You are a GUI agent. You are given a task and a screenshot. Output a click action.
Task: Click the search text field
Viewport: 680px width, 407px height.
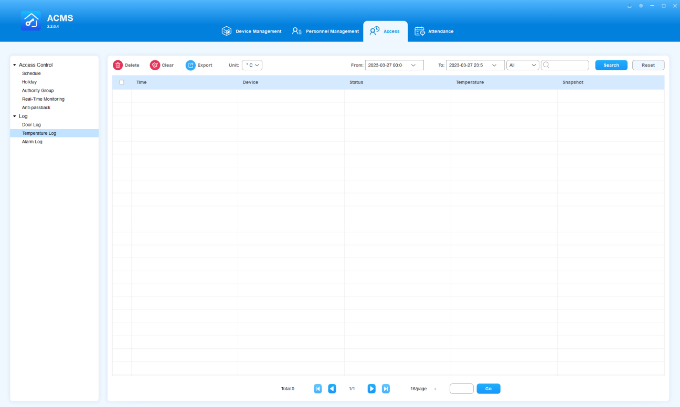coord(568,65)
